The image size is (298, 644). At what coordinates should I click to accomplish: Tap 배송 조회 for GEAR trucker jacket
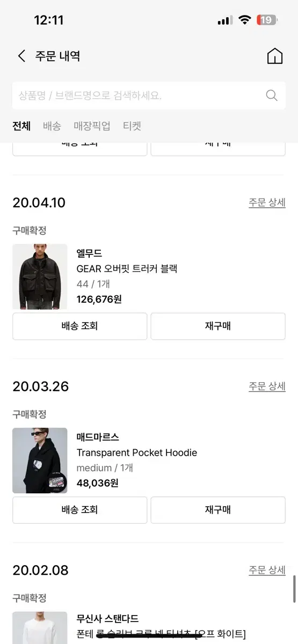79,326
